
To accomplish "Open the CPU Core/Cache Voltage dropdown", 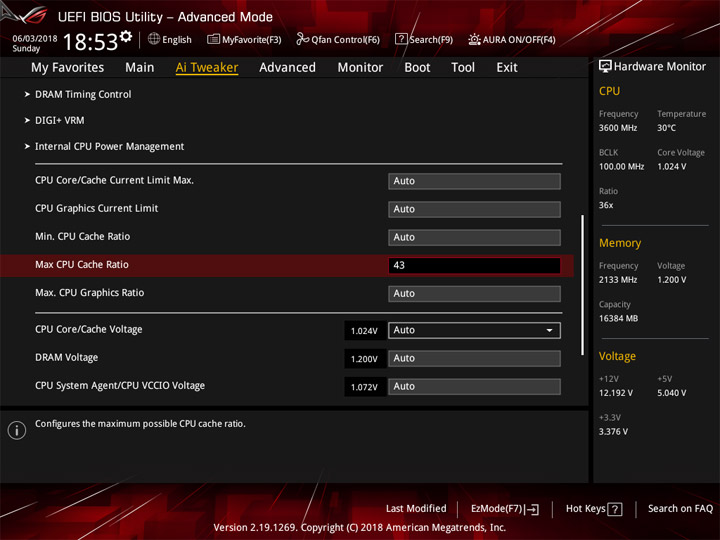I will [474, 331].
